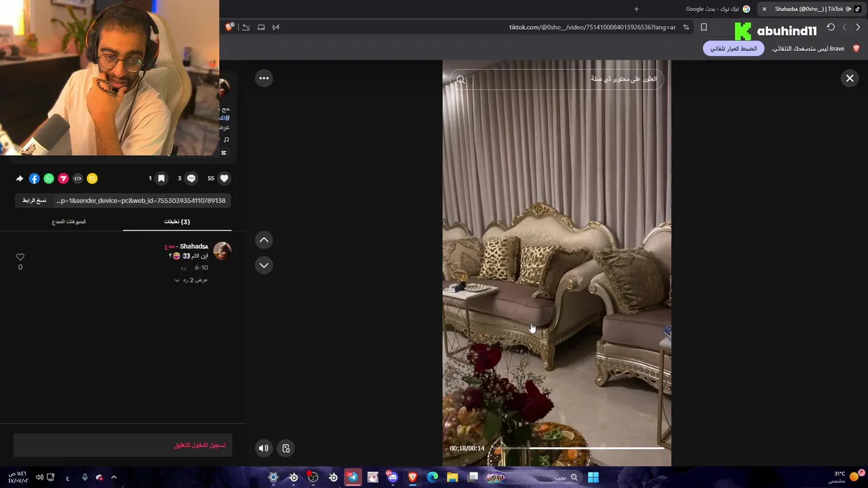Go forward with the browser arrow at the far edge

[x=858, y=27]
